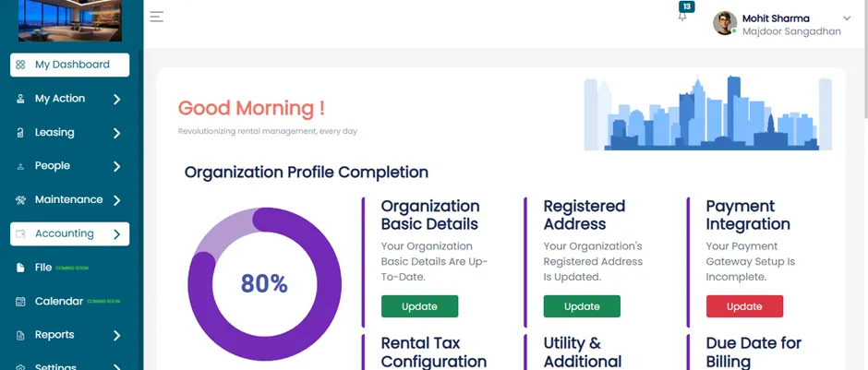Update Organization Basic Details
This screenshot has width=868, height=370.
pyautogui.click(x=419, y=306)
